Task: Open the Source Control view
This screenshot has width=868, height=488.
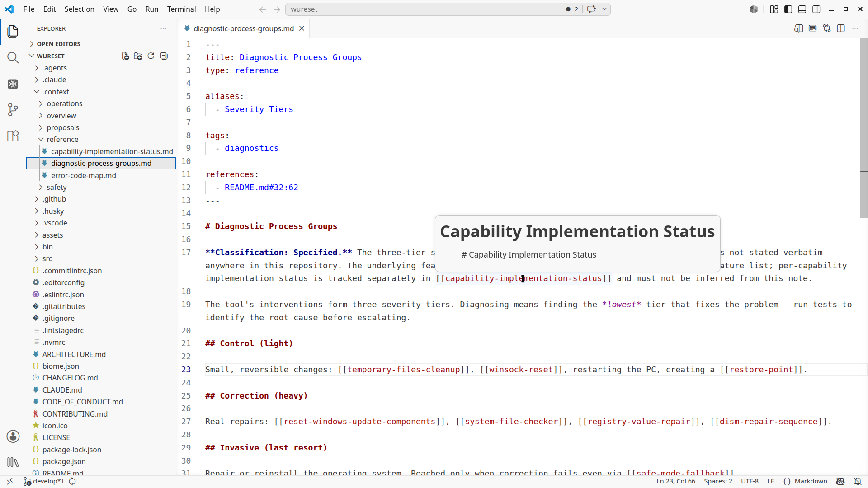Action: (13, 110)
